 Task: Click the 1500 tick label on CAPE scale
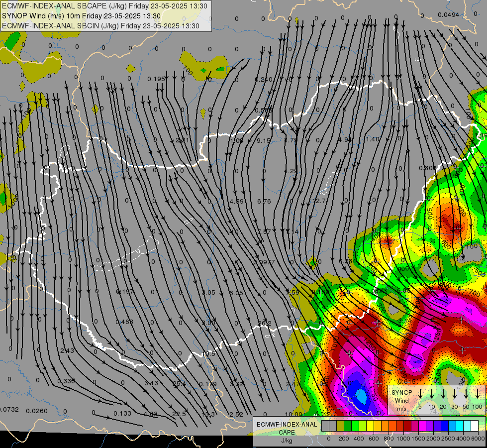[418, 439]
